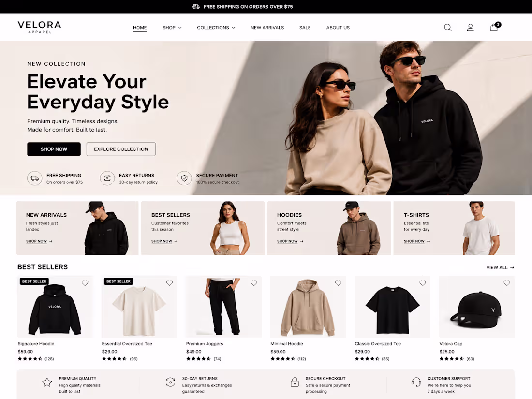Click the 30-Day Returns refresh icon
This screenshot has width=532, height=399.
click(170, 383)
